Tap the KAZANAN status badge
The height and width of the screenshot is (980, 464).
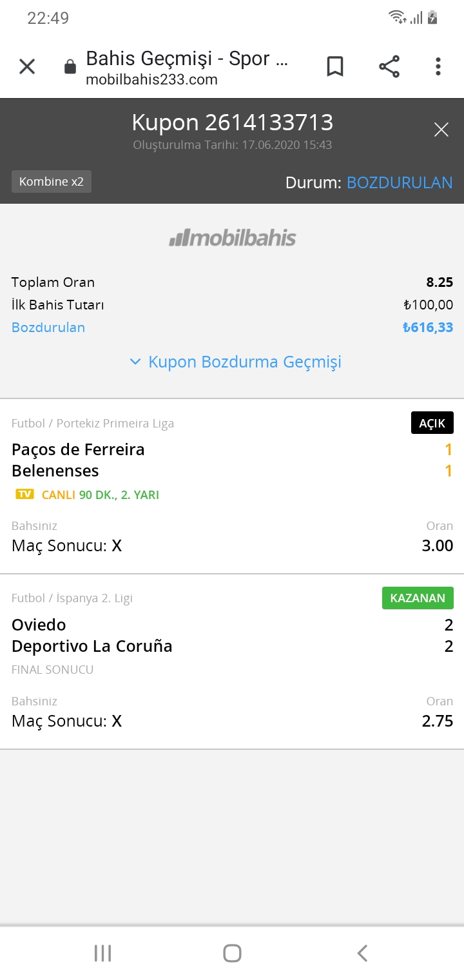tap(418, 598)
